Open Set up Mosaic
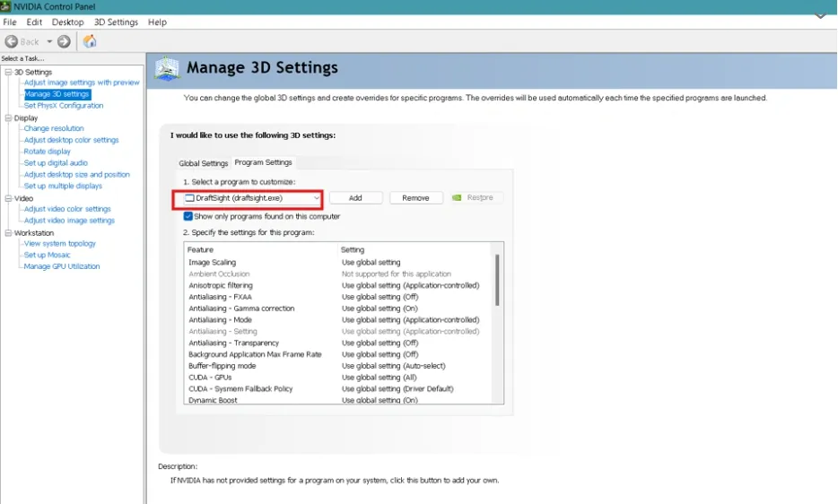The width and height of the screenshot is (838, 504). click(x=47, y=255)
